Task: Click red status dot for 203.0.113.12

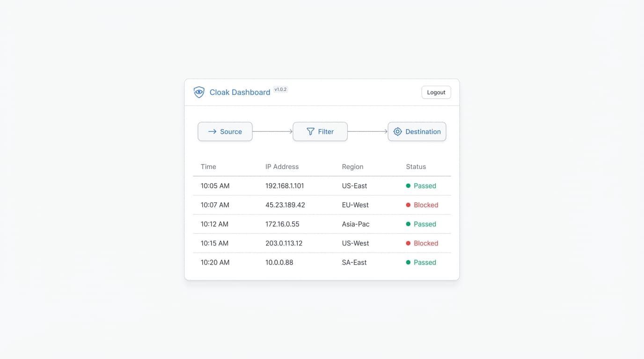Action: (408, 244)
